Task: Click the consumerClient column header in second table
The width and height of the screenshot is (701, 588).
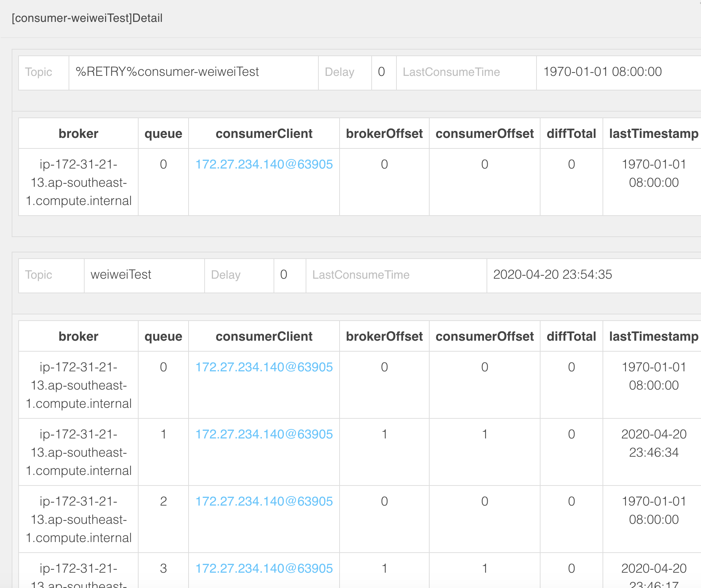Action: 264,336
